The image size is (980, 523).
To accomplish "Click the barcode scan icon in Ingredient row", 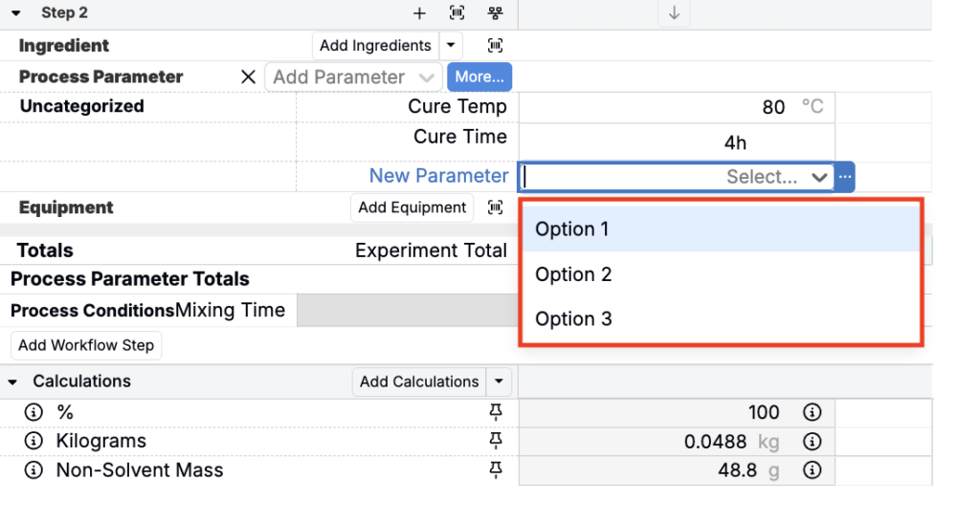I will (x=495, y=45).
